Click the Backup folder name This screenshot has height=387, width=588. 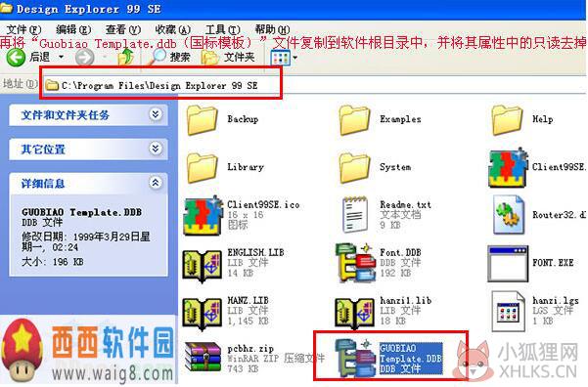tap(243, 119)
